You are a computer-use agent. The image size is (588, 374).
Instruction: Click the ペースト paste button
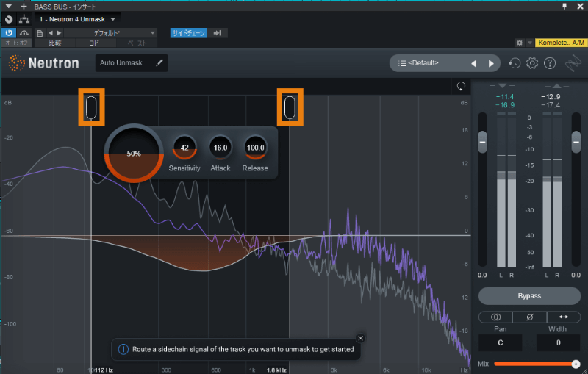(x=137, y=43)
